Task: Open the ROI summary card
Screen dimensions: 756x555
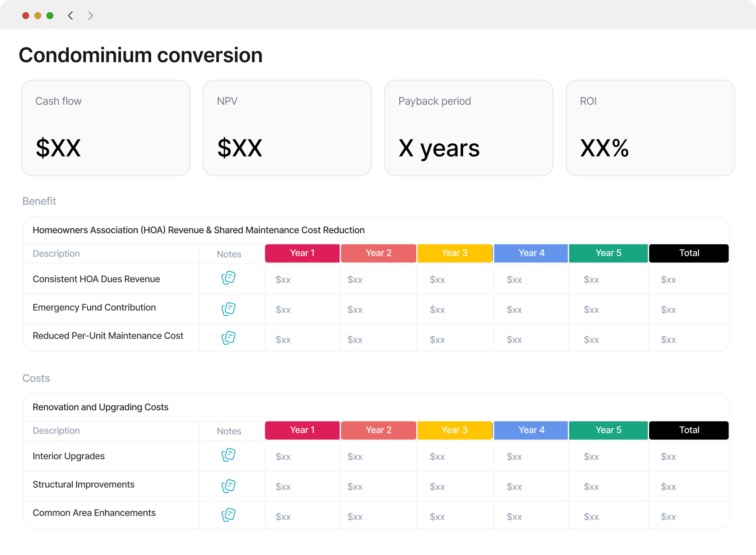Action: 650,128
